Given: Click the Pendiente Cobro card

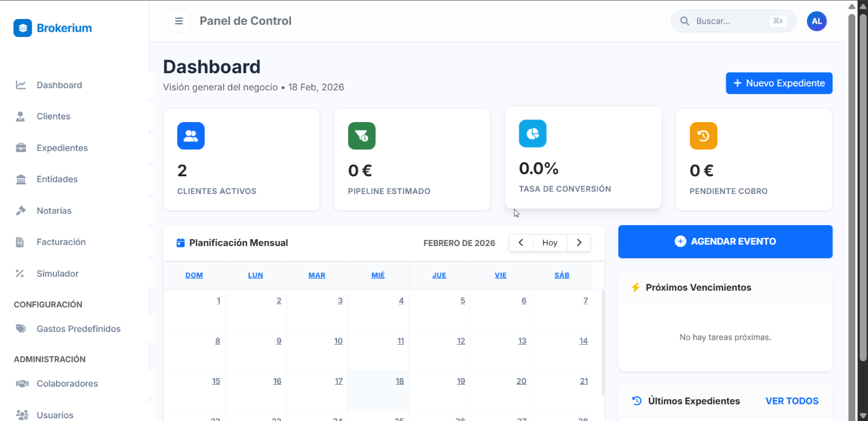Looking at the screenshot, I should pyautogui.click(x=754, y=160).
